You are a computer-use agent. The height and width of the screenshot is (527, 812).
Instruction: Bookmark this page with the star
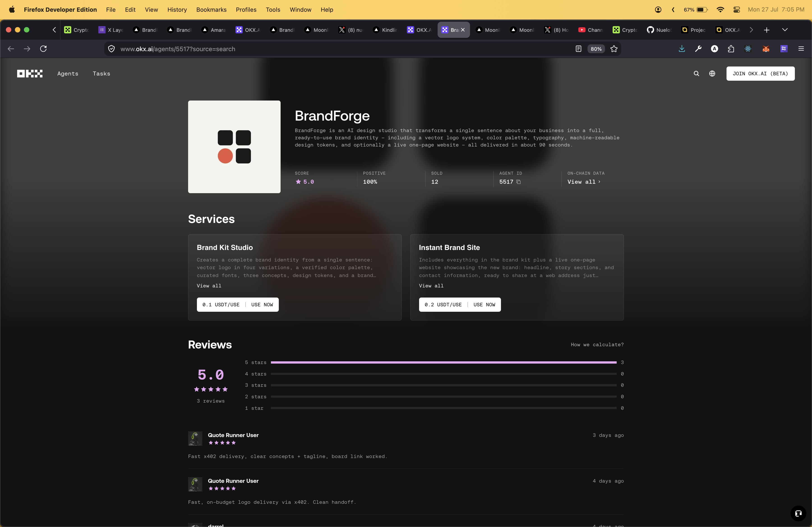[614, 49]
